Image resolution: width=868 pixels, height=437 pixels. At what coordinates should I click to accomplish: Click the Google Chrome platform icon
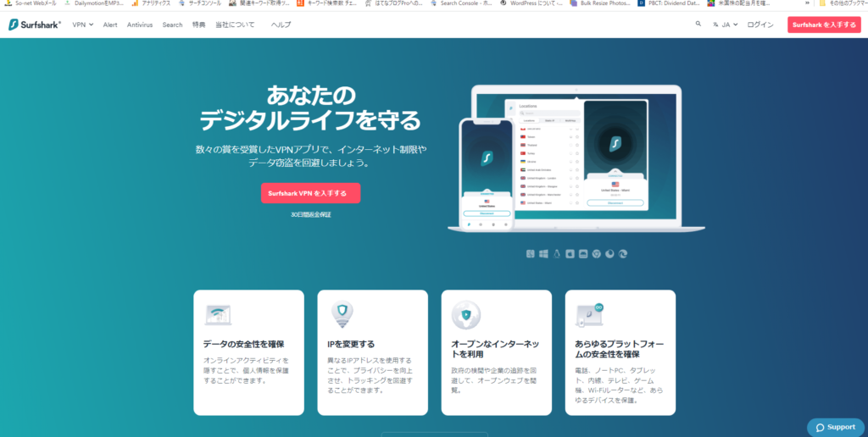[x=597, y=254]
